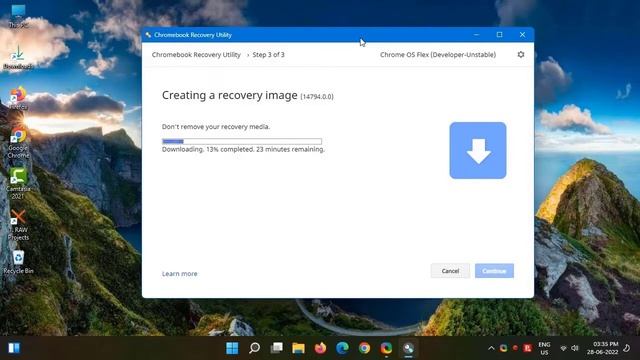Open the Windows Start menu on the taskbar
640x360 pixels.
pos(232,348)
